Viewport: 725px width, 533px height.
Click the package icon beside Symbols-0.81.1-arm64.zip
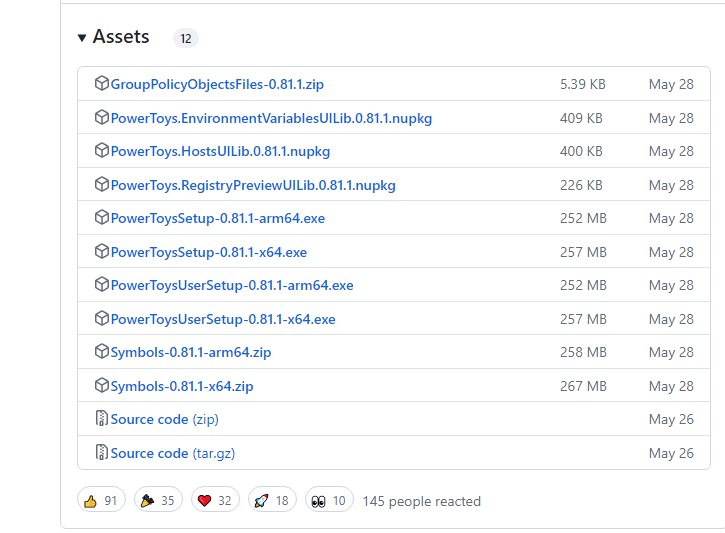(x=102, y=351)
